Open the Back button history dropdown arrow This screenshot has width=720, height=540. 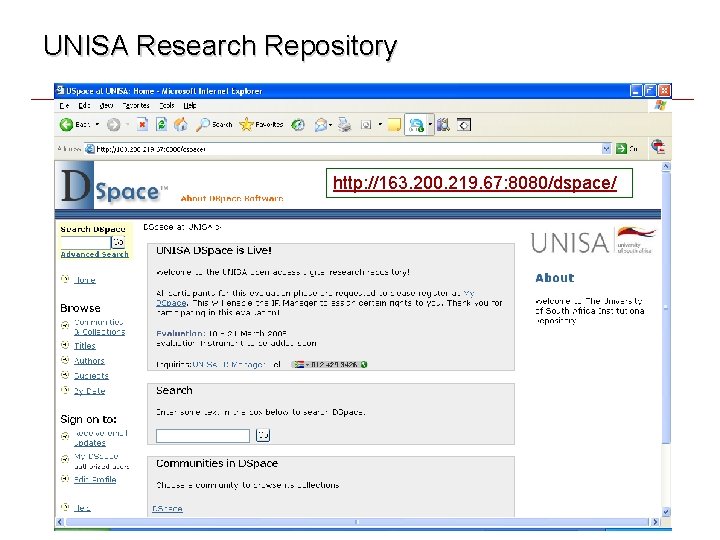[x=97, y=124]
